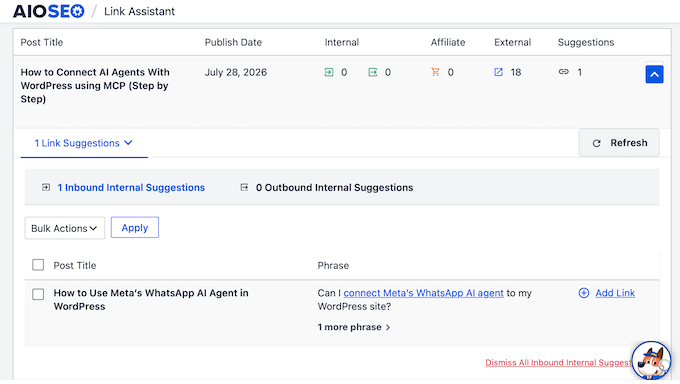The image size is (680, 384).
Task: Select 1 Inbound Internal Suggestions
Action: (131, 187)
